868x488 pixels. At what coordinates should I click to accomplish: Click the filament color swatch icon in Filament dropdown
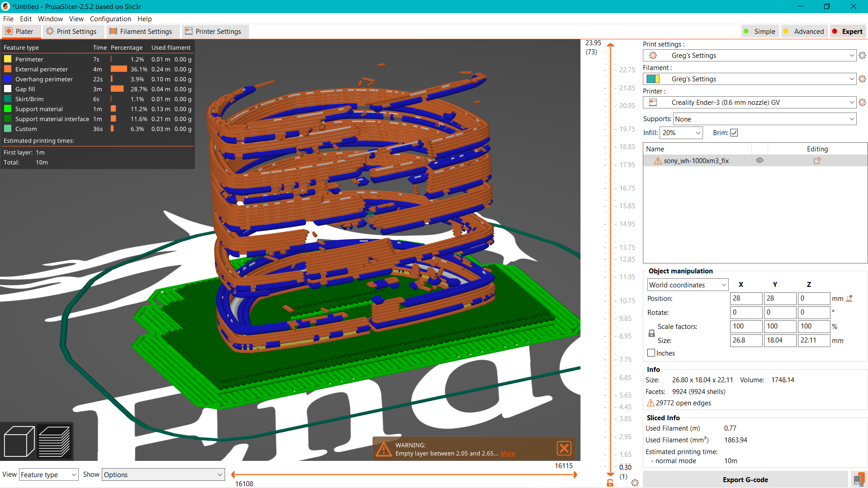pos(653,79)
